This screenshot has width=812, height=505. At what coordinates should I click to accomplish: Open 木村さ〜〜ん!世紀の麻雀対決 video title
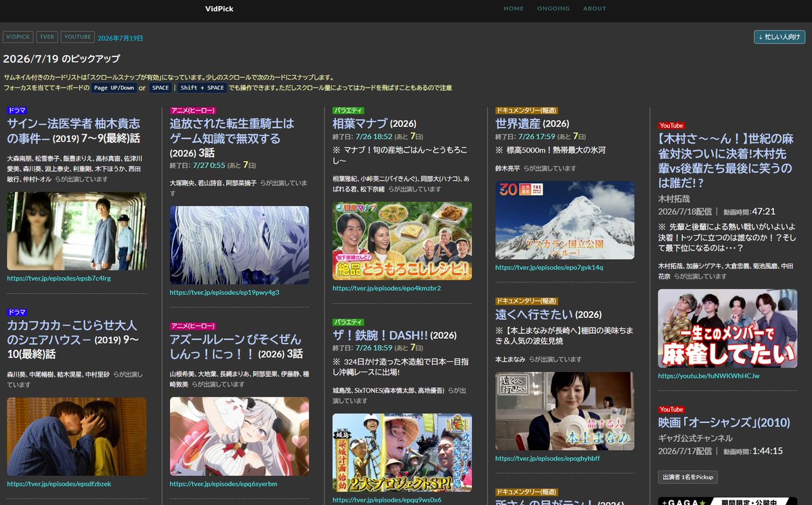pos(725,161)
